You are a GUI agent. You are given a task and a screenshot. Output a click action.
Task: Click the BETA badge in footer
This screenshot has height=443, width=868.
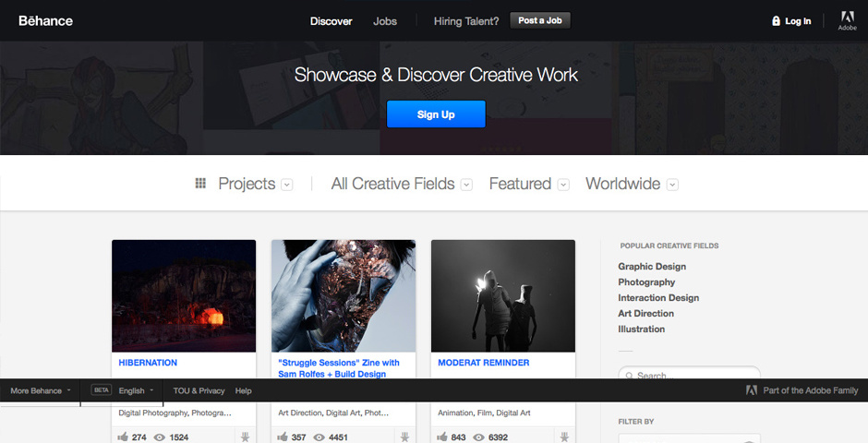[102, 389]
